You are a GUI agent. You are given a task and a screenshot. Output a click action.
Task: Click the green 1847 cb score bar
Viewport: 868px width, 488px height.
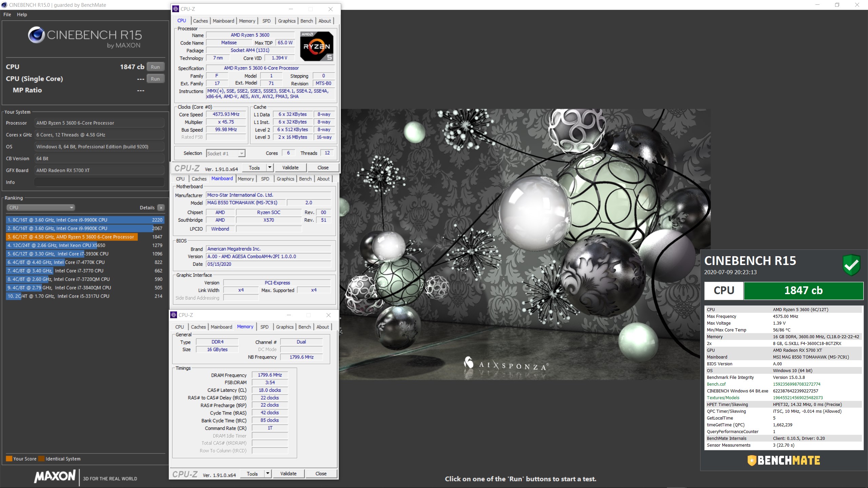[803, 290]
